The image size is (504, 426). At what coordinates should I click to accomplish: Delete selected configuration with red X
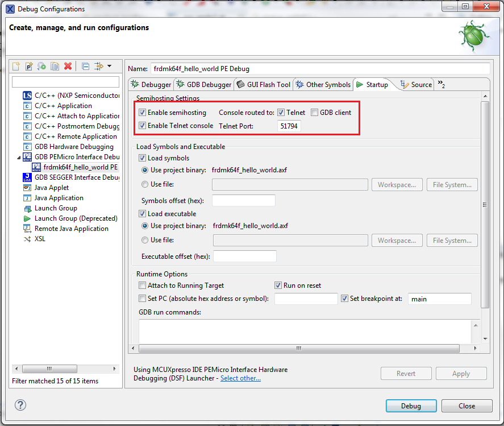[x=68, y=67]
